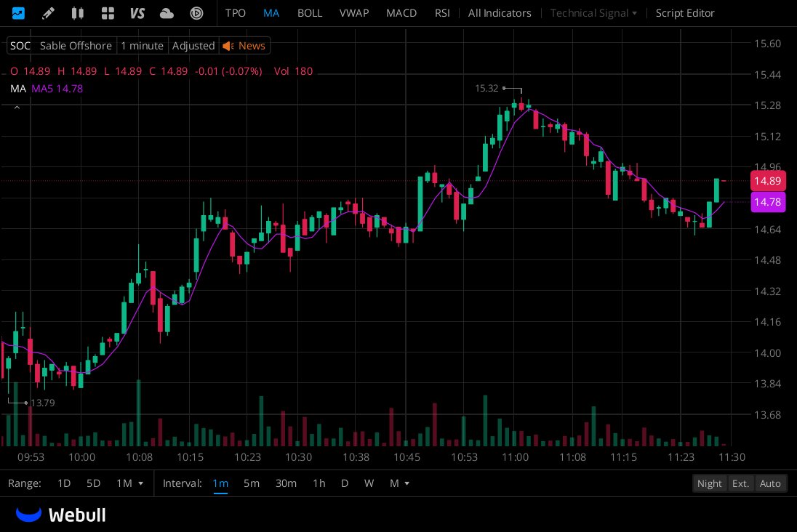Viewport: 797px width, 532px height.
Task: Switch to the 1h interval
Action: (x=319, y=483)
